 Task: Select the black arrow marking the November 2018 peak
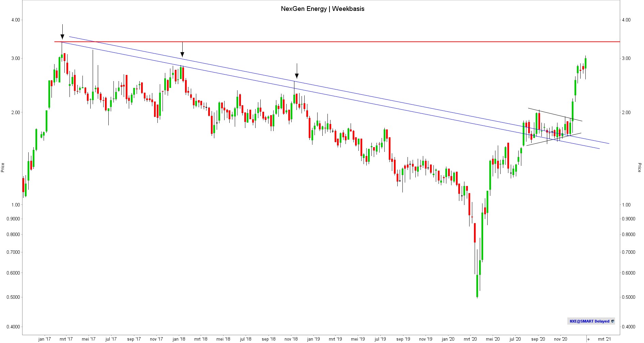(297, 75)
